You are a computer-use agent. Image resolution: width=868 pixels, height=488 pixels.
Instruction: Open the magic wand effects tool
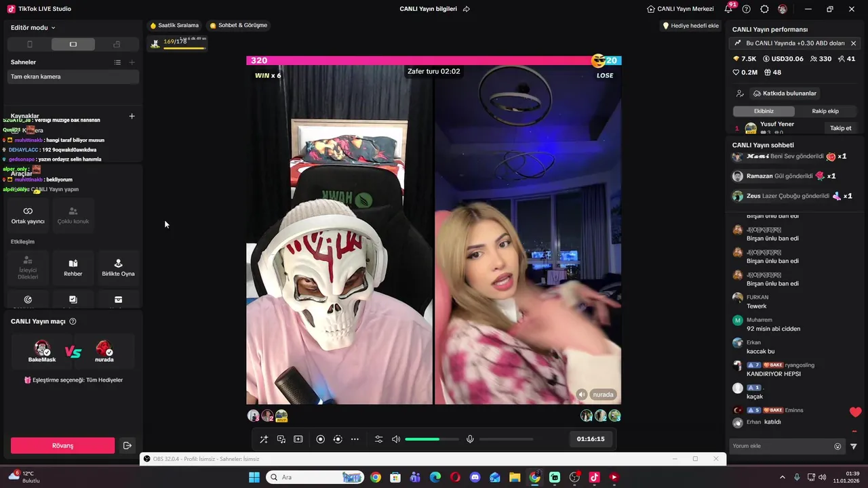click(x=264, y=439)
